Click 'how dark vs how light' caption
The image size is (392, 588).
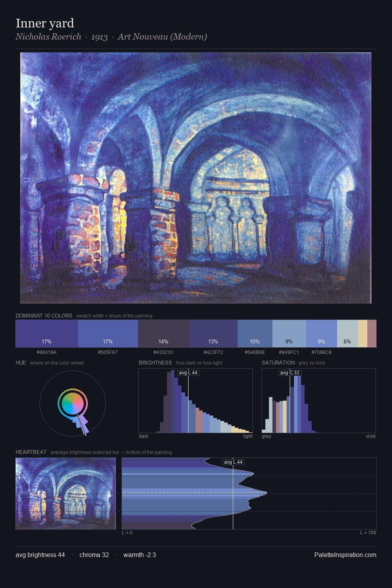tap(199, 363)
